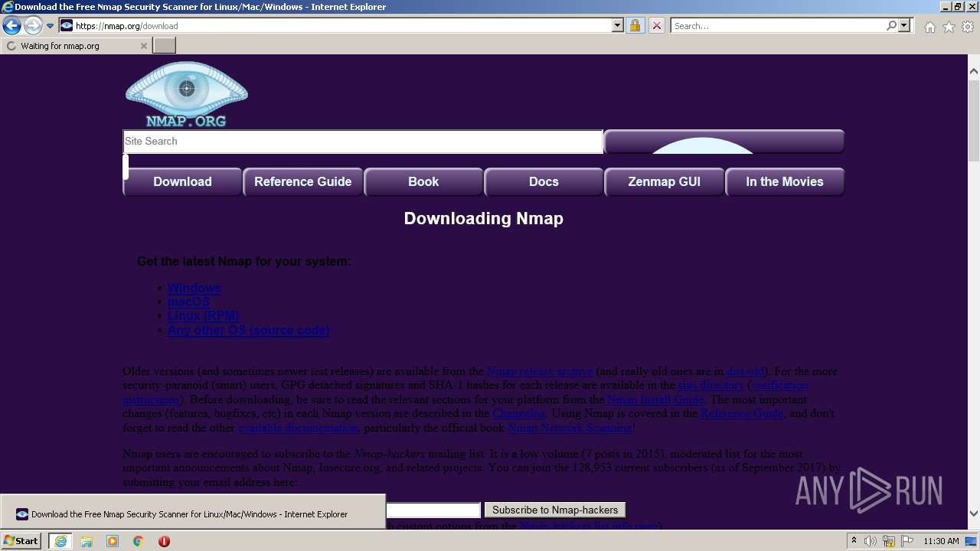Screen dimensions: 980x551
Task: Click the Nmap site favicon in address bar
Action: [x=67, y=26]
